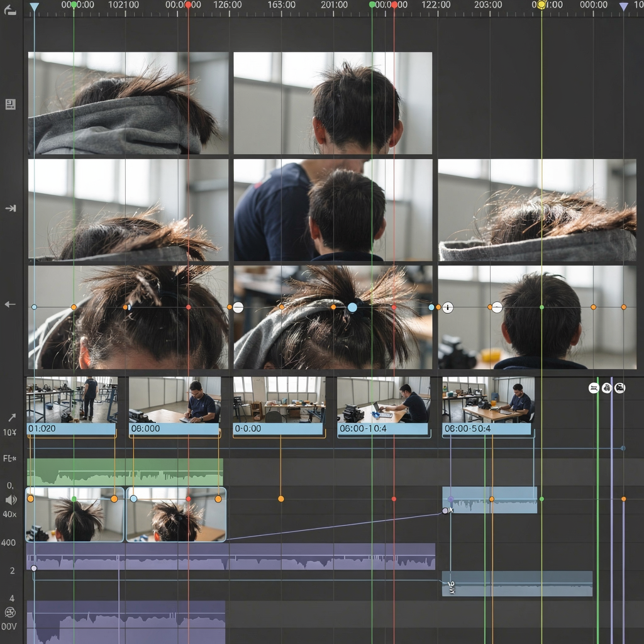Click the middle of three round white icons right of the video track

(607, 388)
